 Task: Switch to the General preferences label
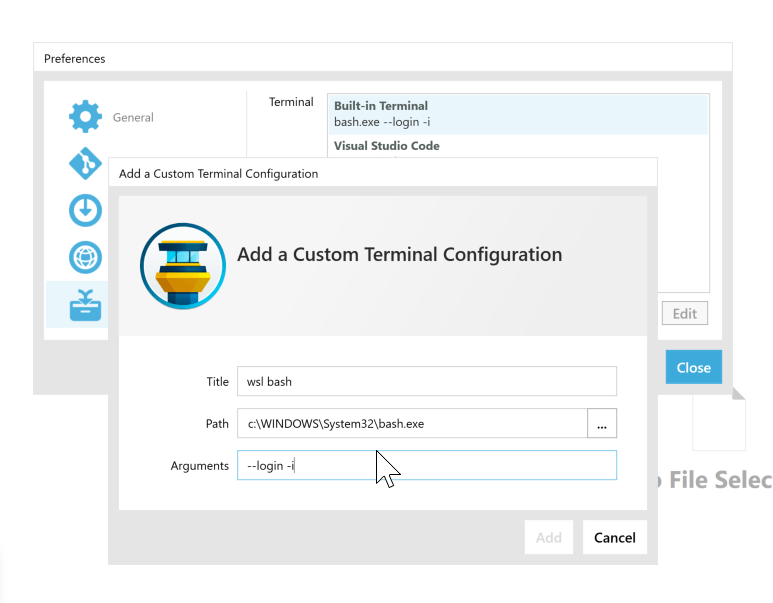pos(133,118)
